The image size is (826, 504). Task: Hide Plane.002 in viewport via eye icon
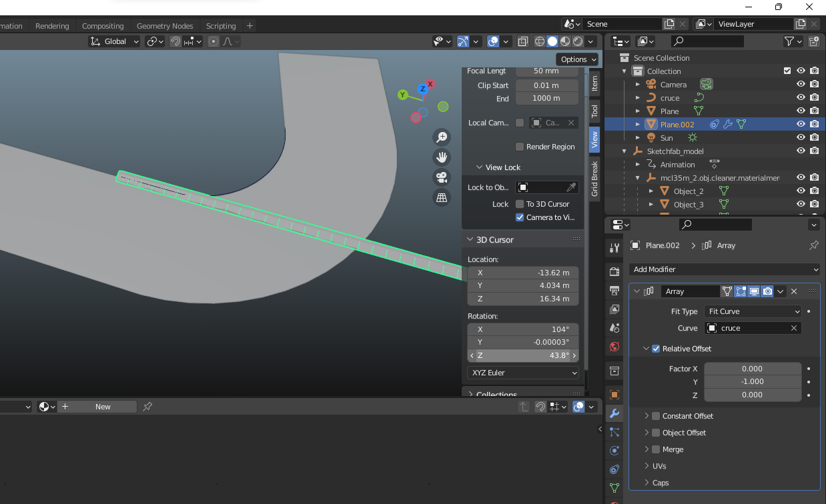click(801, 124)
